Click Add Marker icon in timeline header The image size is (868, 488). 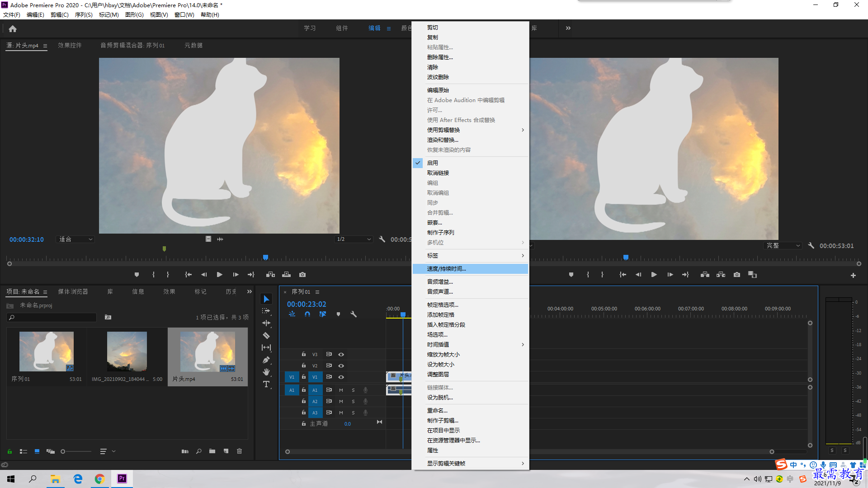[338, 314]
